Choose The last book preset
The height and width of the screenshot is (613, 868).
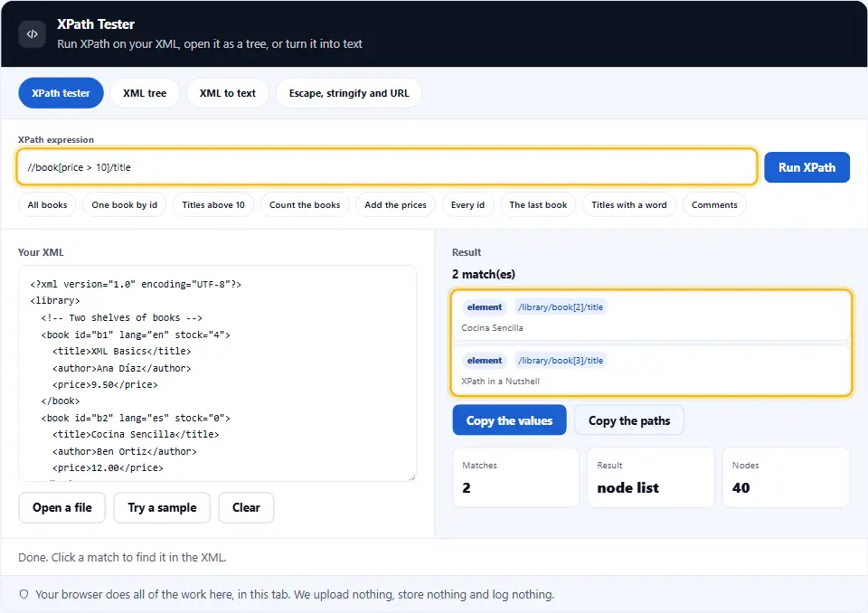[x=538, y=205]
